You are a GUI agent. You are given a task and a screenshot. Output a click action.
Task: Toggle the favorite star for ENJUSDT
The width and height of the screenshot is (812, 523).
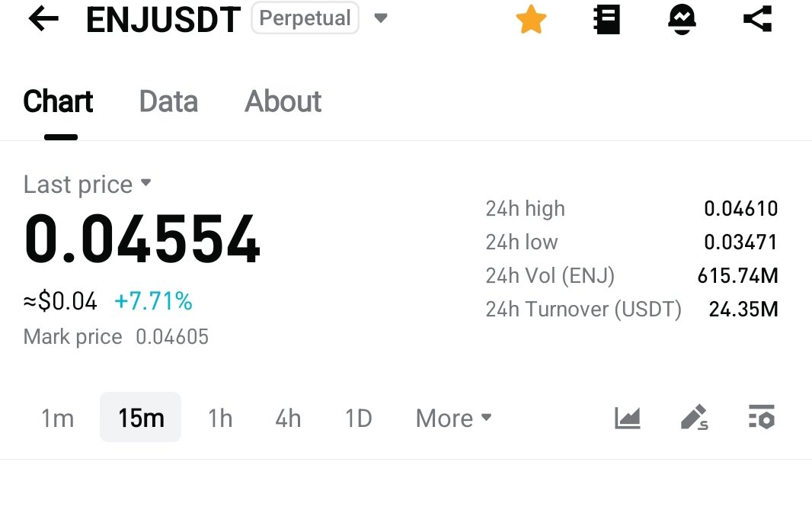(531, 20)
